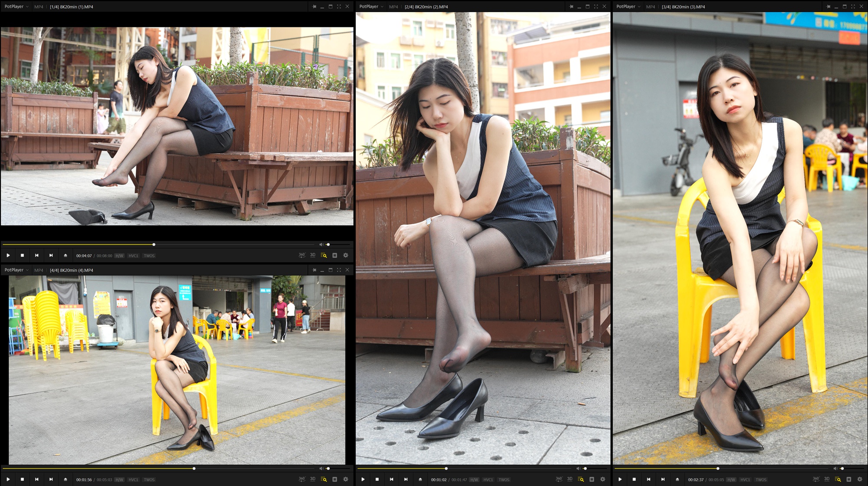Toggle the H/W acceleration badge in player 2
Screen dimensions: 868x486
click(x=474, y=480)
